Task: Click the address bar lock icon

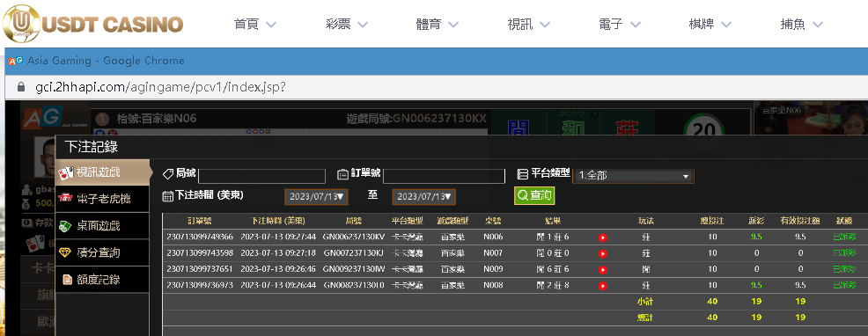Action: (x=21, y=87)
